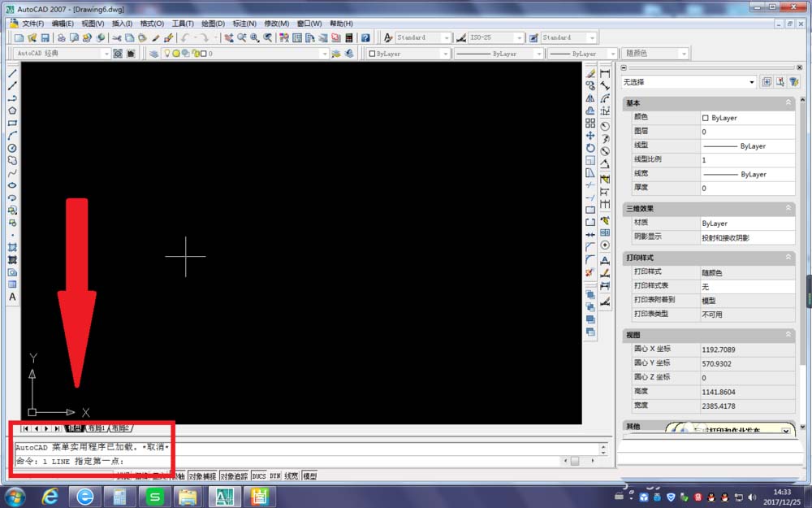Open the 绘图(D) menu
The height and width of the screenshot is (508, 812).
213,24
